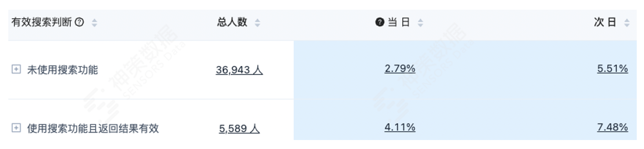This screenshot has width=644, height=149.
Task: Click the 总人数 column header
Action: point(232,22)
